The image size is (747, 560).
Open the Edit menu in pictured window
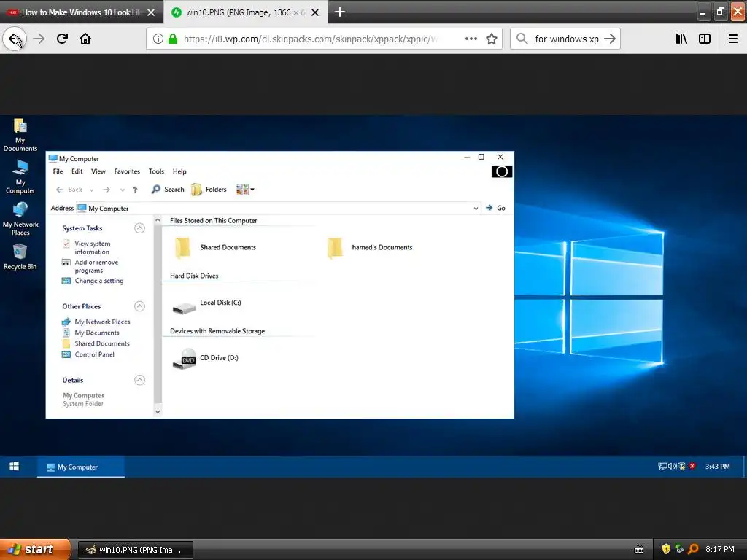click(x=77, y=171)
